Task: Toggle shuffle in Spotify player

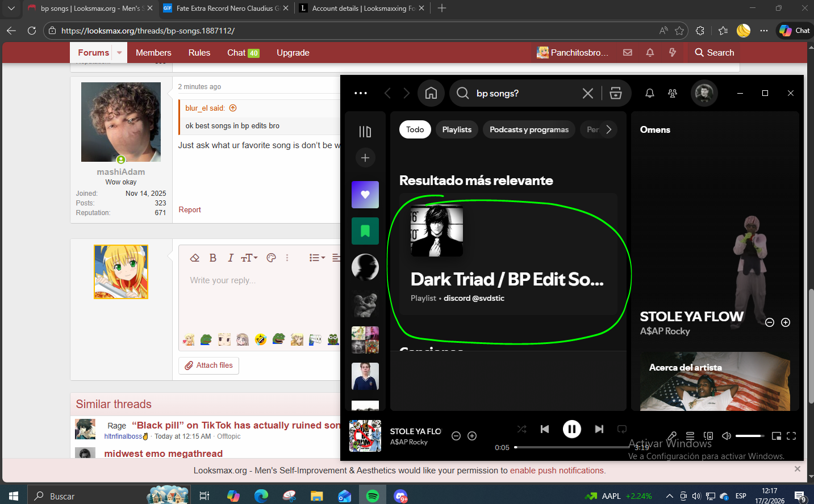Action: [521, 429]
